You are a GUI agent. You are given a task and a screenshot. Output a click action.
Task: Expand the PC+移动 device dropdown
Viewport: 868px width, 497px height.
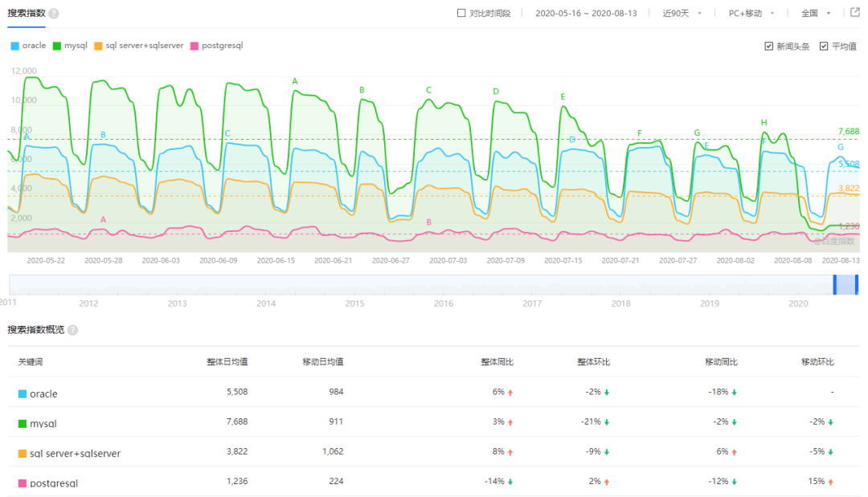tap(751, 14)
